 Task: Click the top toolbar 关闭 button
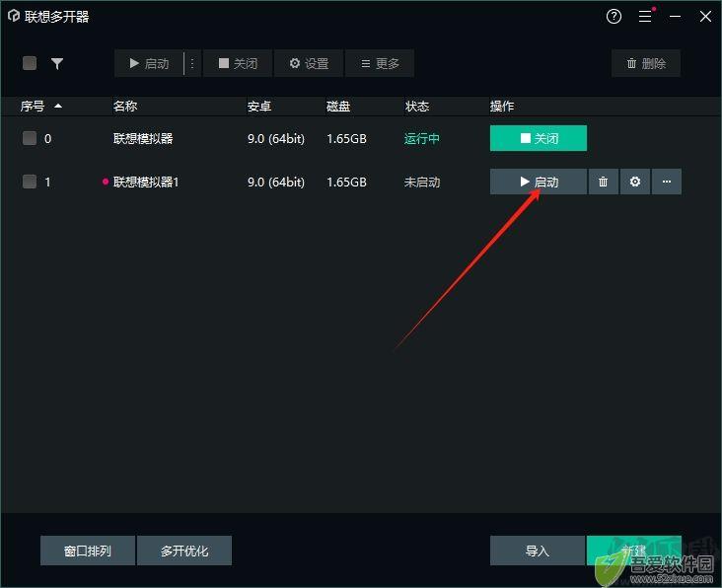pyautogui.click(x=238, y=63)
